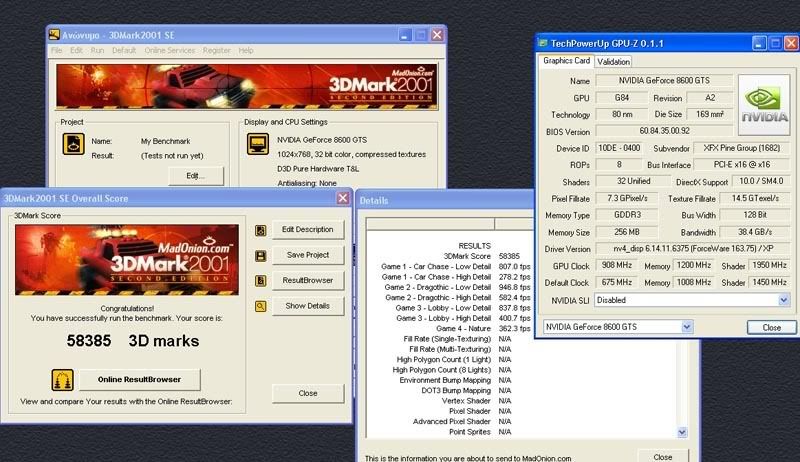Click the MadOnion banner in Overall Score

[127, 260]
